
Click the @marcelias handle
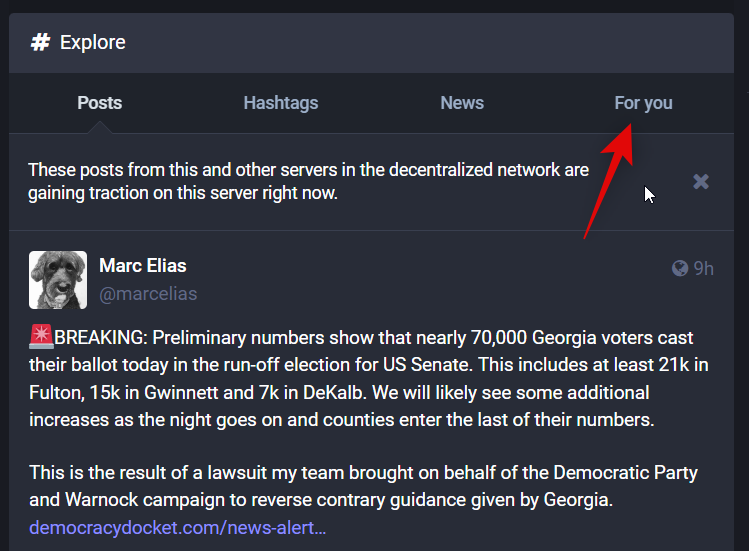click(x=148, y=294)
